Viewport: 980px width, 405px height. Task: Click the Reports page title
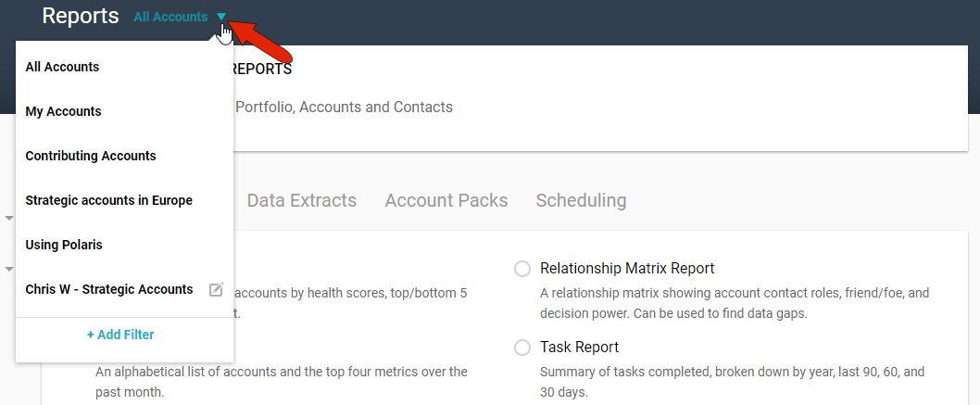(x=81, y=16)
